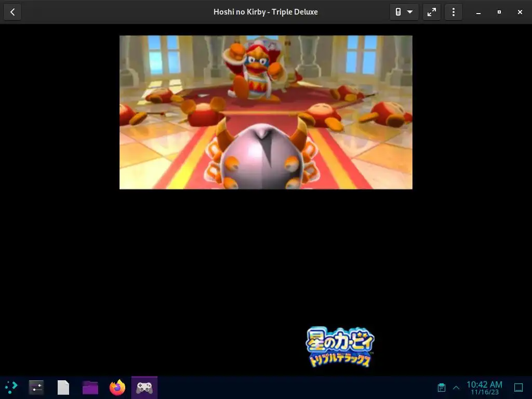Expand hidden system tray icons
532x399 pixels.
tap(456, 388)
